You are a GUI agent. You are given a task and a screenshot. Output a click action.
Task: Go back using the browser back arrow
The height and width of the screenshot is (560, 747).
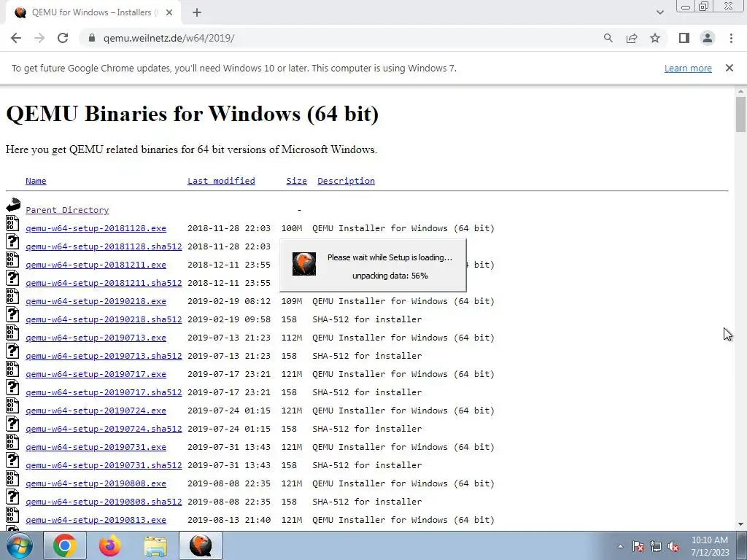coord(16,38)
